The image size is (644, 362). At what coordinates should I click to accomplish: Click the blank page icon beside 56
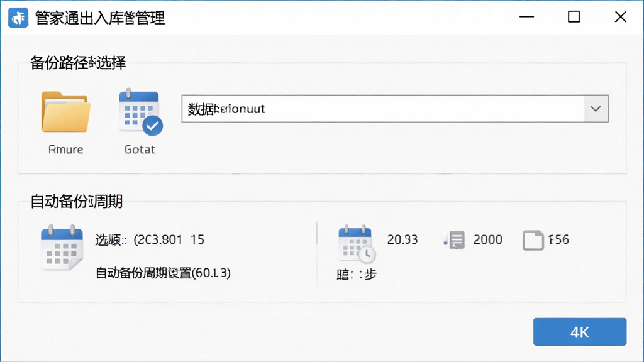pyautogui.click(x=533, y=240)
